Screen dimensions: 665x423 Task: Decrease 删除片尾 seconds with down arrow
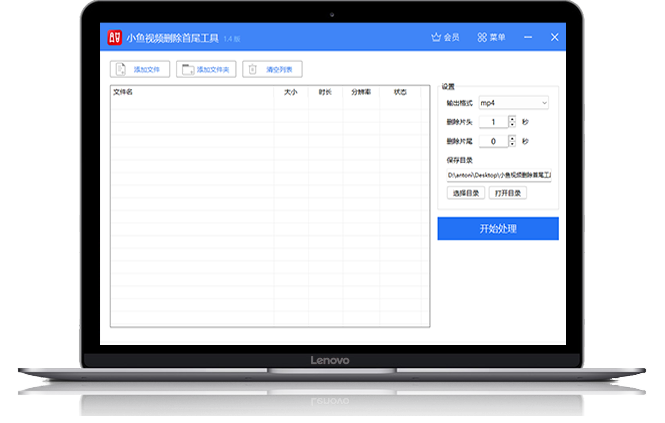(512, 144)
